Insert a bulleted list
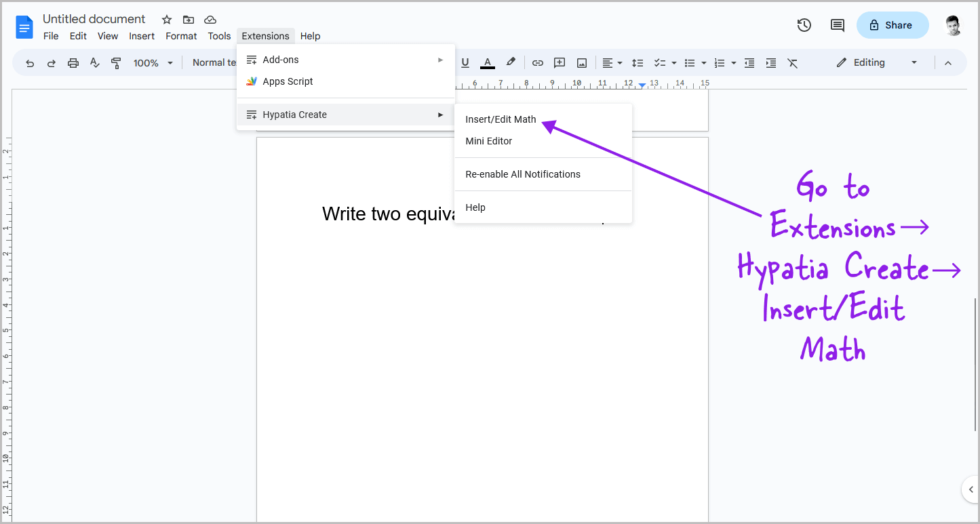 690,63
